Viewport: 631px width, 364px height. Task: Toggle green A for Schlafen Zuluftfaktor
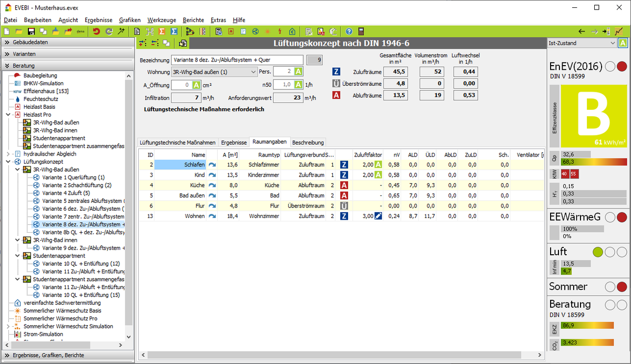[x=378, y=165]
